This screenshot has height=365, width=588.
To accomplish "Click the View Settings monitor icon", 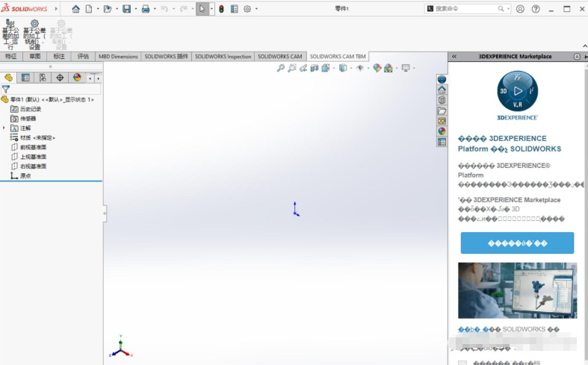I will [406, 68].
